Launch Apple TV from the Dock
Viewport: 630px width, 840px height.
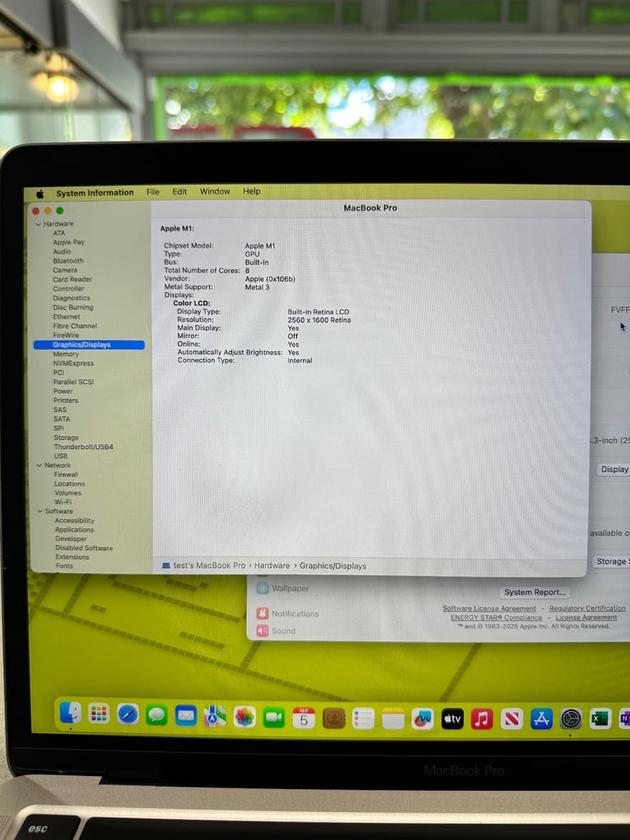[x=452, y=719]
